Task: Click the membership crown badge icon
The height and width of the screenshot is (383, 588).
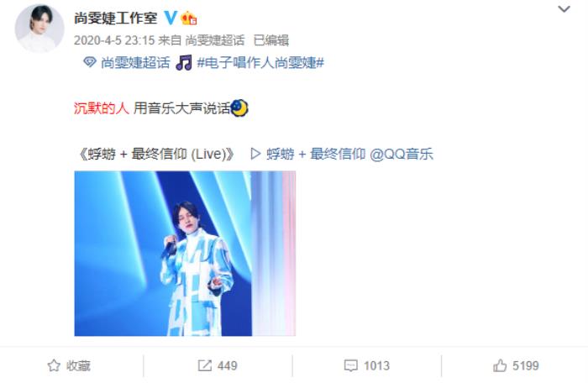Action: [x=189, y=18]
